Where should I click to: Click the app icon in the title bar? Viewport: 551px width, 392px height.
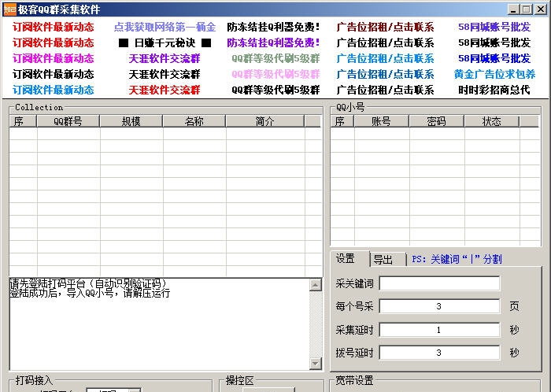click(9, 9)
